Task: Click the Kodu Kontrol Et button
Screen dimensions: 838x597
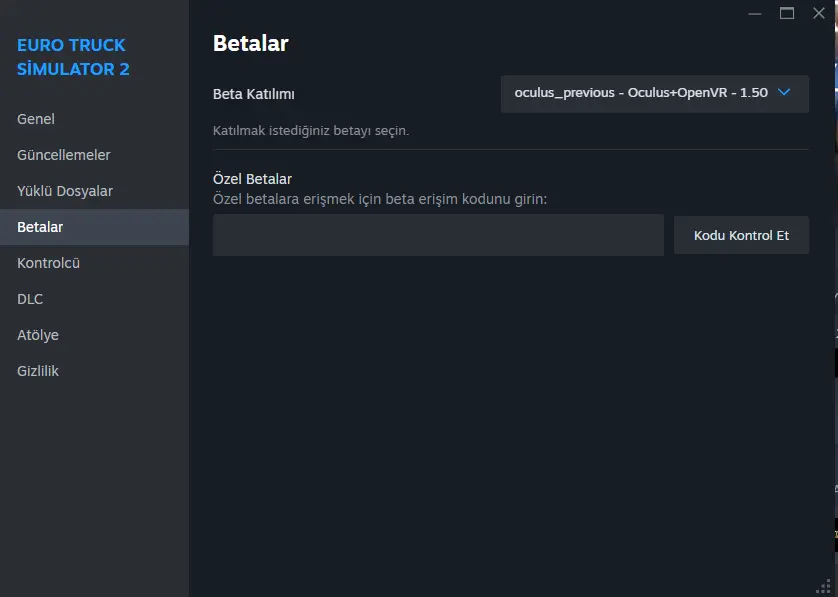Action: [x=741, y=235]
